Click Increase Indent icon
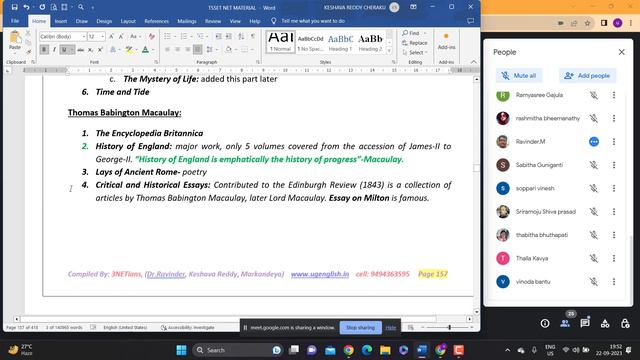The height and width of the screenshot is (360, 640). [229, 37]
